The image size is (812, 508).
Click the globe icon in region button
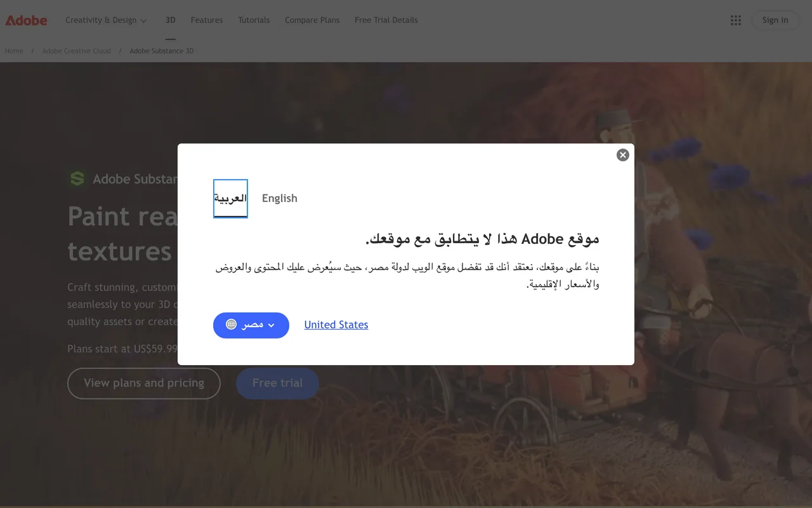pos(232,324)
